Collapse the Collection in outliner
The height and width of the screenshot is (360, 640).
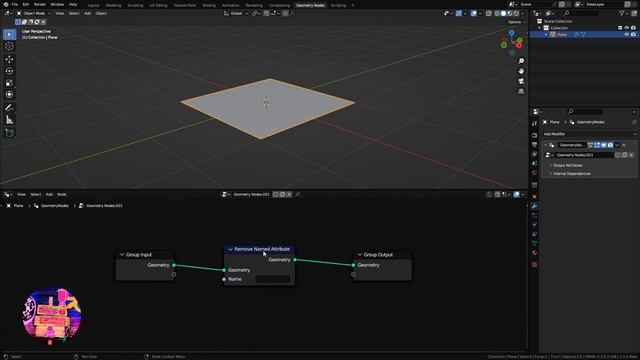pyautogui.click(x=540, y=28)
